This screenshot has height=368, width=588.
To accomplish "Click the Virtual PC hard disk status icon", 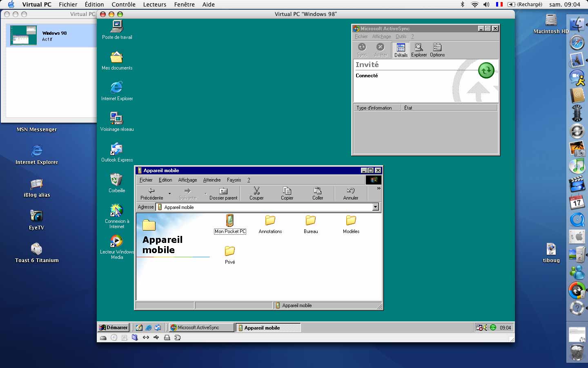I will pos(103,338).
